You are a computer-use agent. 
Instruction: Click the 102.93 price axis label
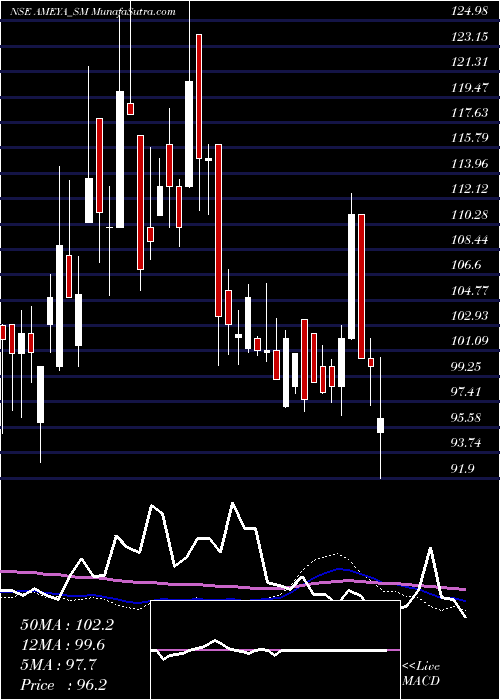click(469, 316)
